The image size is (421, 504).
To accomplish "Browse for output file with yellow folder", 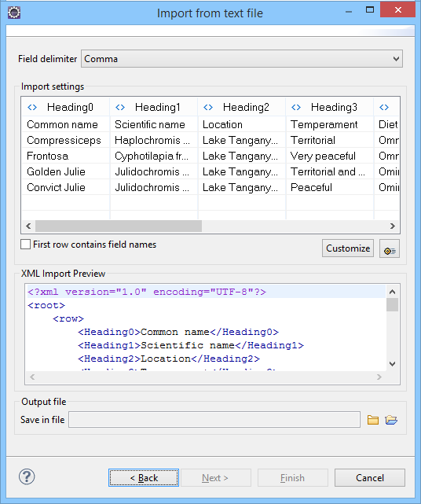I will [x=373, y=420].
